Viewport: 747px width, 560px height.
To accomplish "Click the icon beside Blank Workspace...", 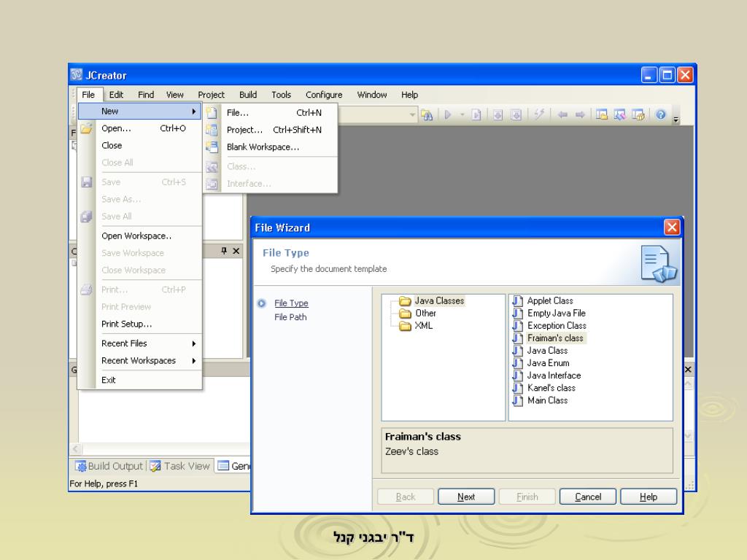I will [212, 147].
